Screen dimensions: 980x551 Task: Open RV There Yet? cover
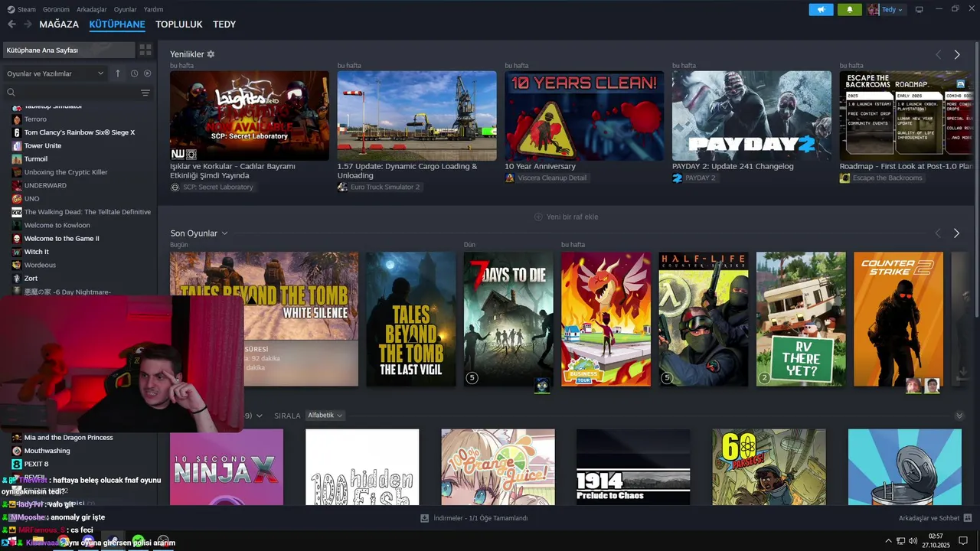(x=801, y=319)
